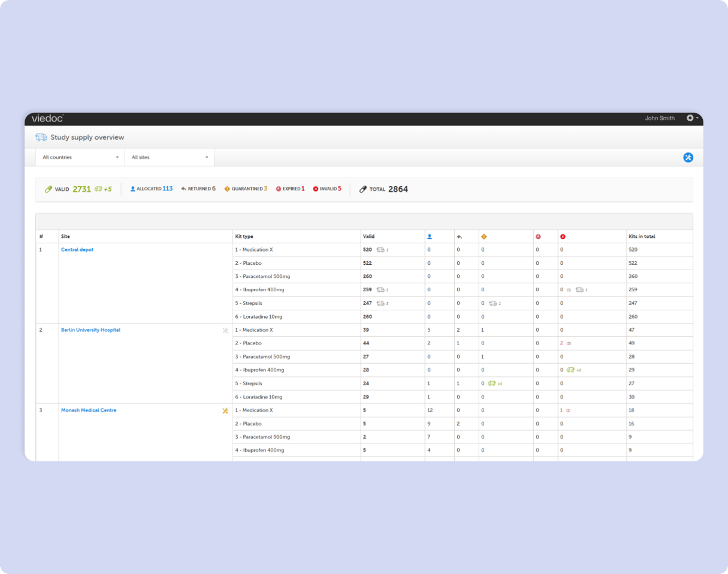Screen dimensions: 728x574
Task: Click the John Smith user name
Action: pos(660,119)
